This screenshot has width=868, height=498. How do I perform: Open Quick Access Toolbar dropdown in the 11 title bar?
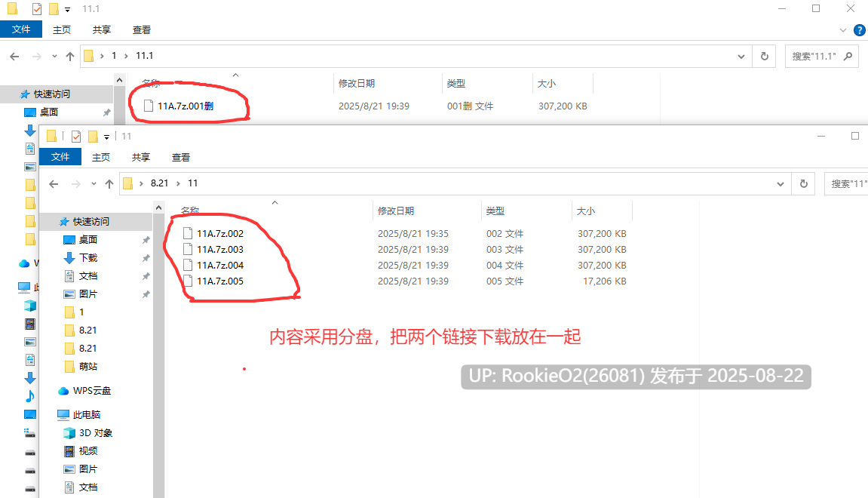(107, 137)
